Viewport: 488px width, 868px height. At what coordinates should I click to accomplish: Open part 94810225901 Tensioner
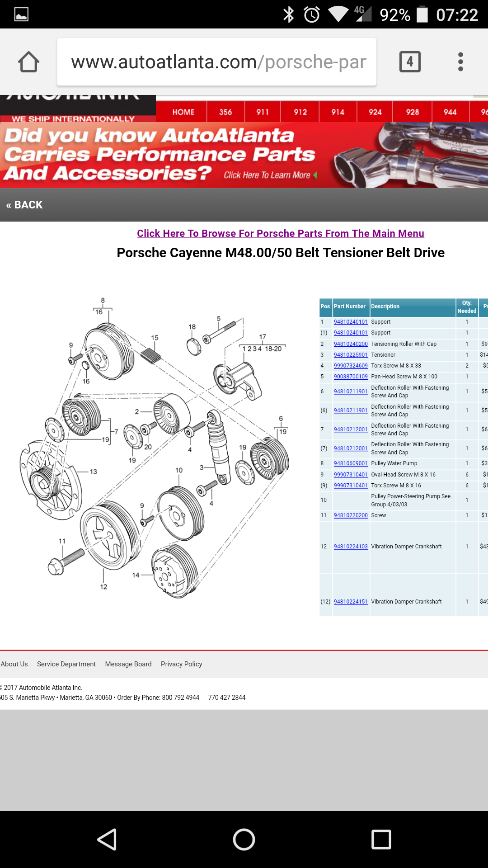coord(351,355)
